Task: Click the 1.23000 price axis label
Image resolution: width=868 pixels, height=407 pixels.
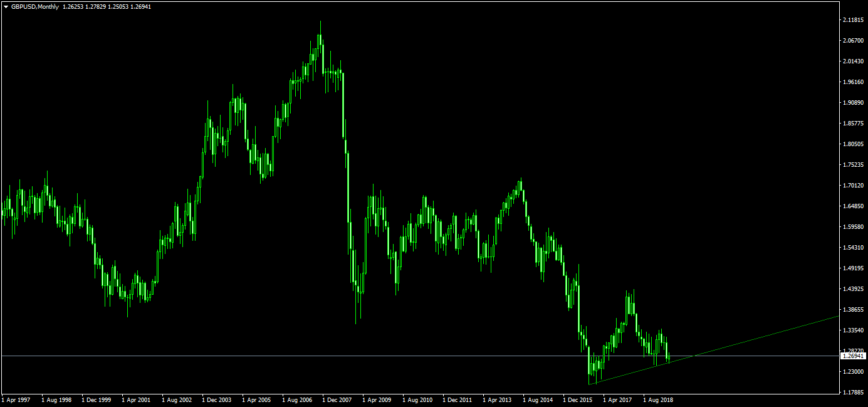Action: 853,372
